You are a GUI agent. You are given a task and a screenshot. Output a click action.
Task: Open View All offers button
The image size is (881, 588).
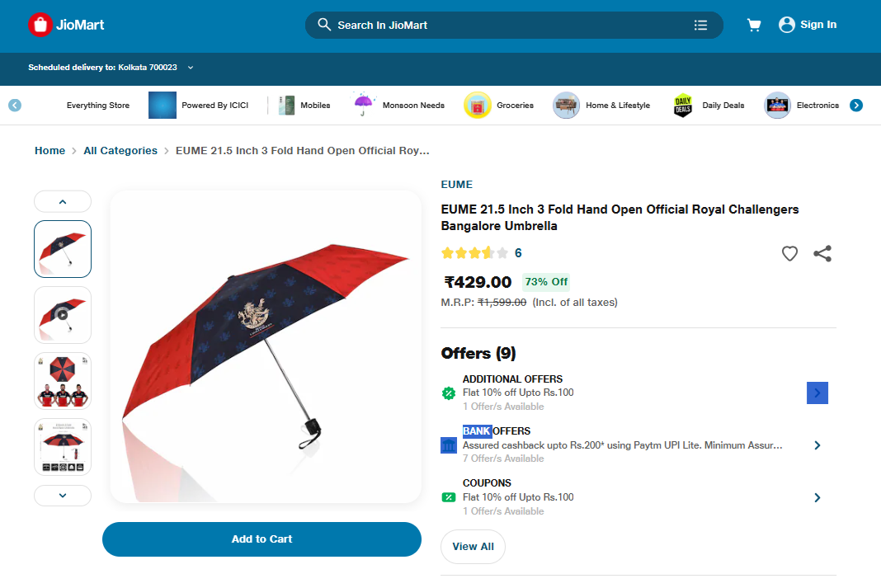click(x=473, y=547)
